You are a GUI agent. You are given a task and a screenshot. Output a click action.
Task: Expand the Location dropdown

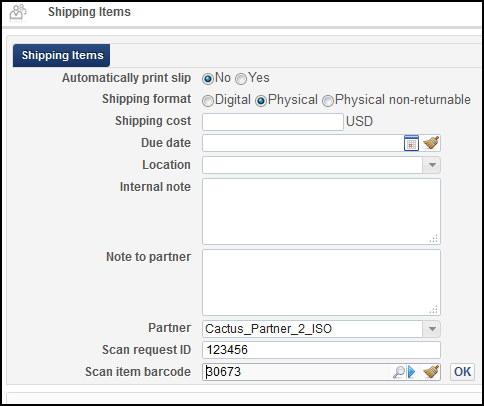tap(432, 165)
